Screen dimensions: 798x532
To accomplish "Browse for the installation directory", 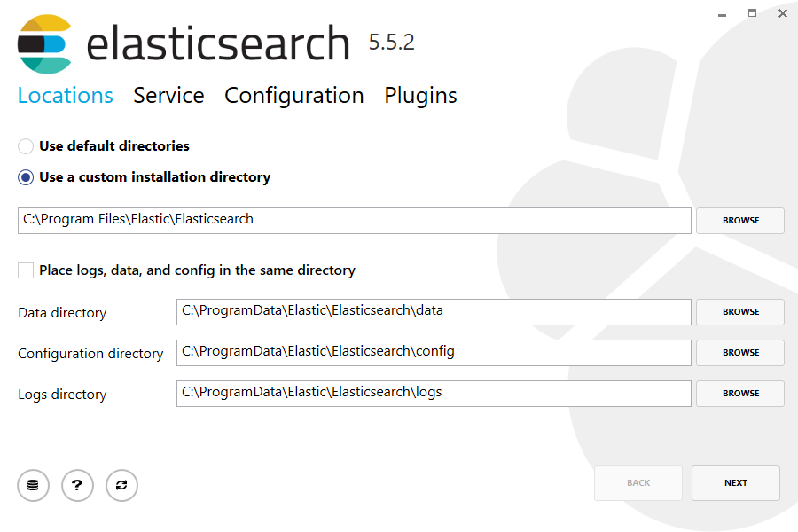I will click(x=740, y=221).
